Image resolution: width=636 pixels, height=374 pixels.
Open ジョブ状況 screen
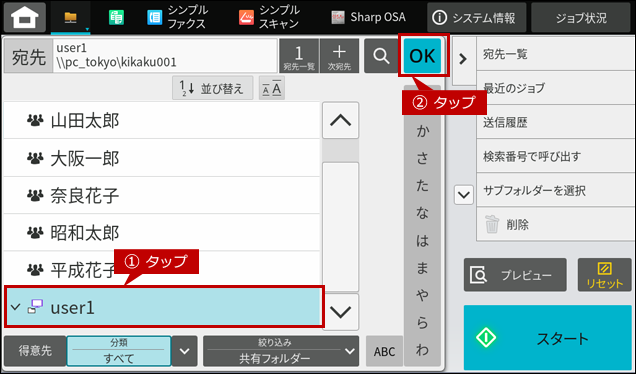pyautogui.click(x=581, y=17)
